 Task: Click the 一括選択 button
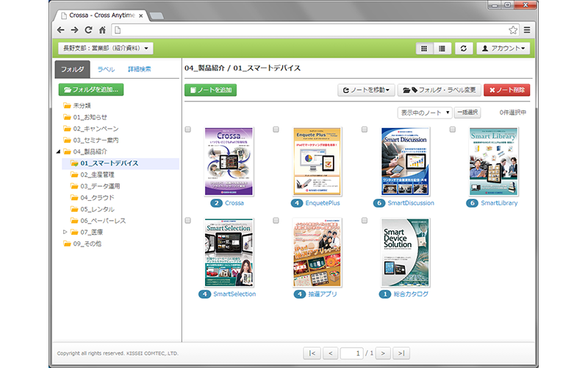click(x=467, y=113)
